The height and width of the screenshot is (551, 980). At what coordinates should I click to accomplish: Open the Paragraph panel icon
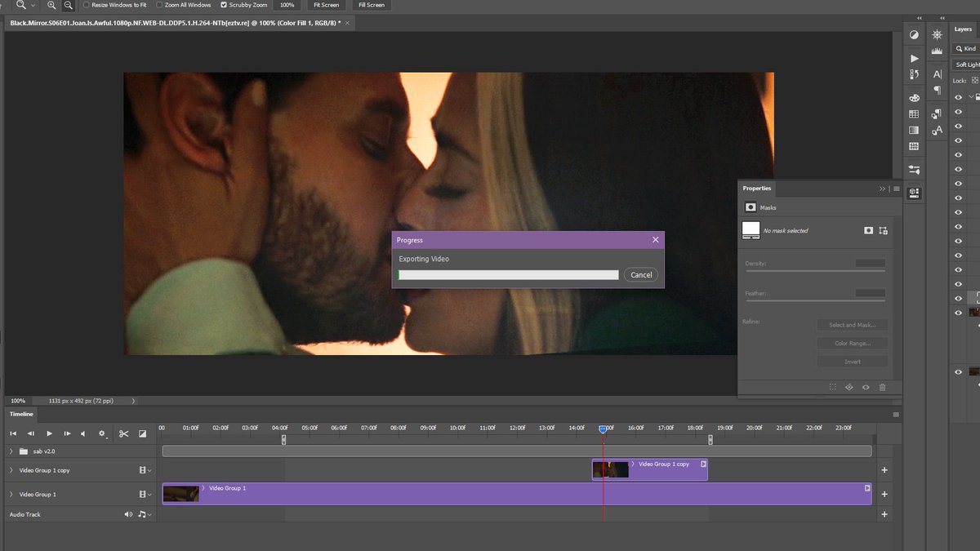click(x=937, y=90)
